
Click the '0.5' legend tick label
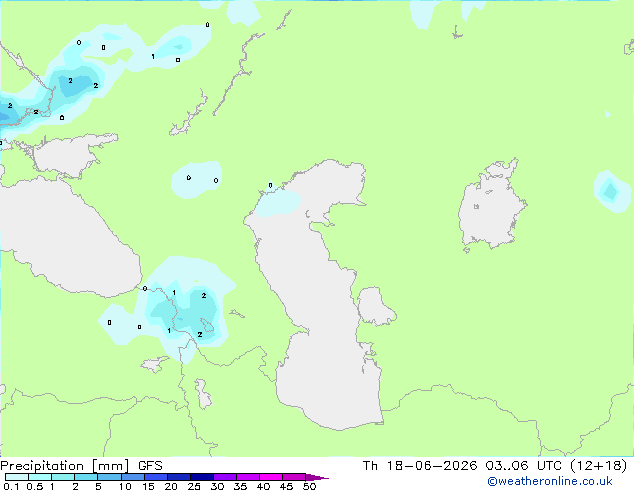tap(35, 486)
